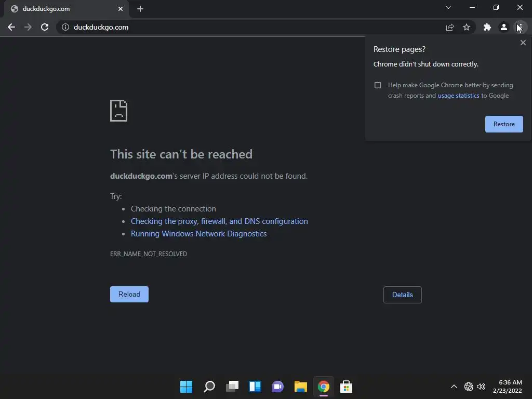Go back using the browser back arrow
Screen dimensions: 532x399
(11, 27)
